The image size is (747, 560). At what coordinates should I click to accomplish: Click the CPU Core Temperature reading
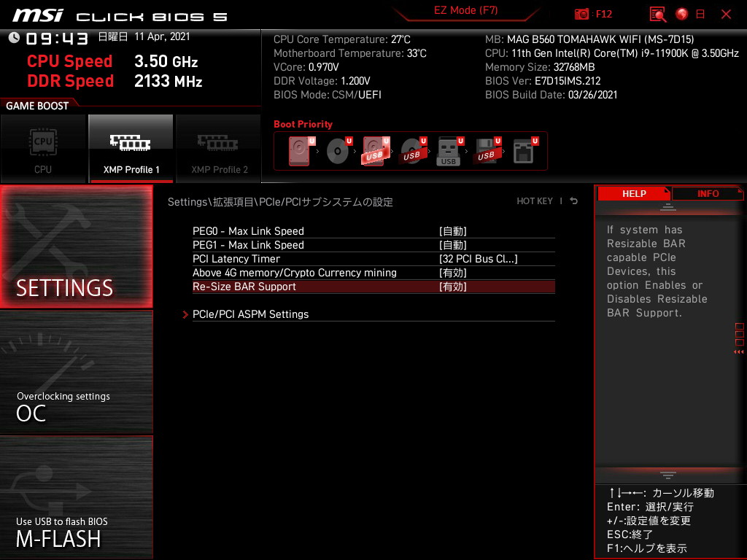coord(341,39)
